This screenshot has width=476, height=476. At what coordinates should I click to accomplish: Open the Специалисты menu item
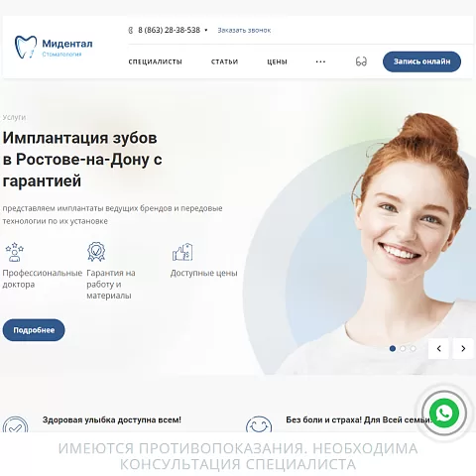click(x=155, y=61)
